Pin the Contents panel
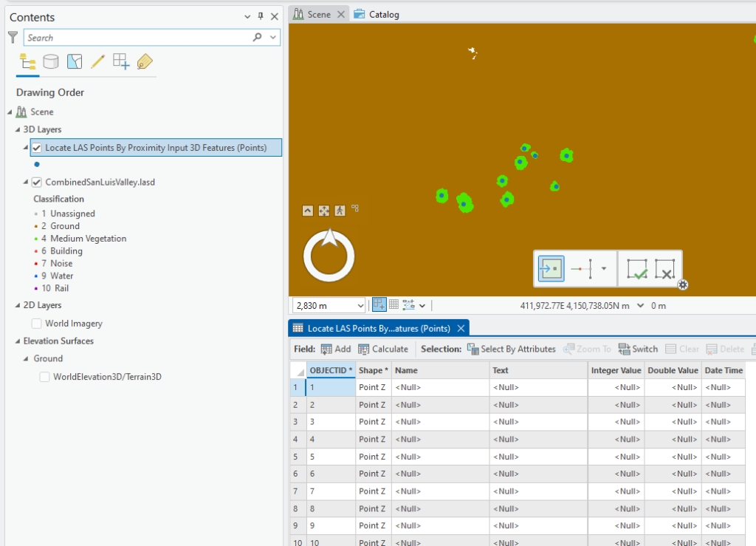 (262, 16)
